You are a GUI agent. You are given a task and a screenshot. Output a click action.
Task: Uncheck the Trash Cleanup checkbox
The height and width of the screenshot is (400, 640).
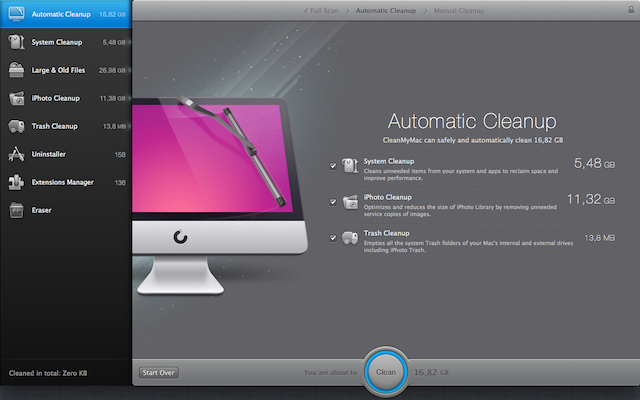pyautogui.click(x=333, y=238)
